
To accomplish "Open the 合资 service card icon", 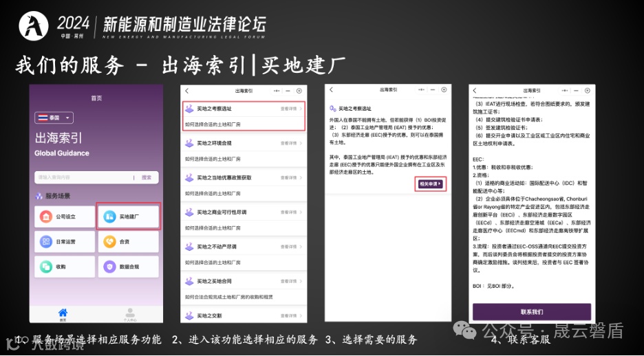I will pyautogui.click(x=109, y=242).
